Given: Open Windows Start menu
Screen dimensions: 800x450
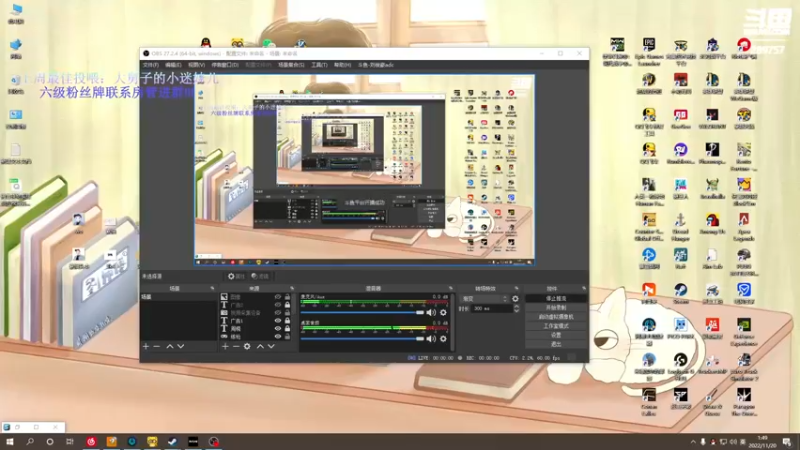Looking at the screenshot, I should [10, 441].
